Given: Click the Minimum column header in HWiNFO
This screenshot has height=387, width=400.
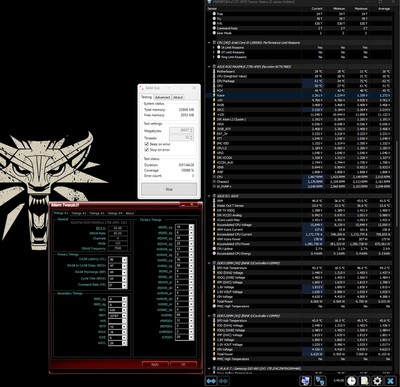Looking at the screenshot, I should click(x=336, y=9).
